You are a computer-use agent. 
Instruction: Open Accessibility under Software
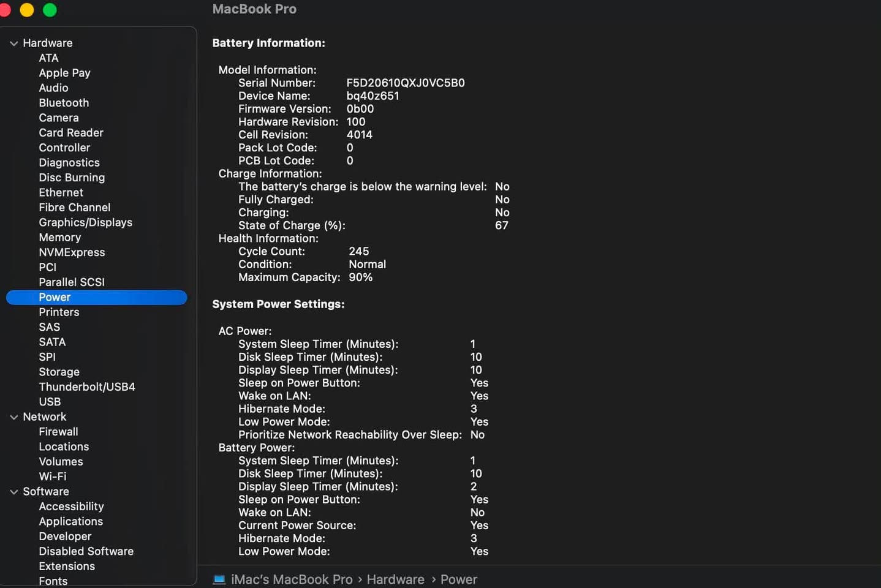click(x=71, y=507)
